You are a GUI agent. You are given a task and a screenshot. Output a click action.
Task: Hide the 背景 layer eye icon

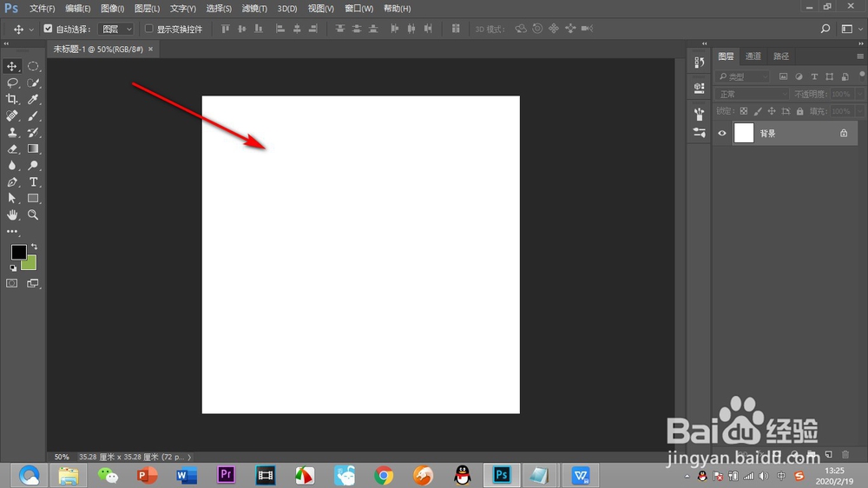tap(722, 133)
